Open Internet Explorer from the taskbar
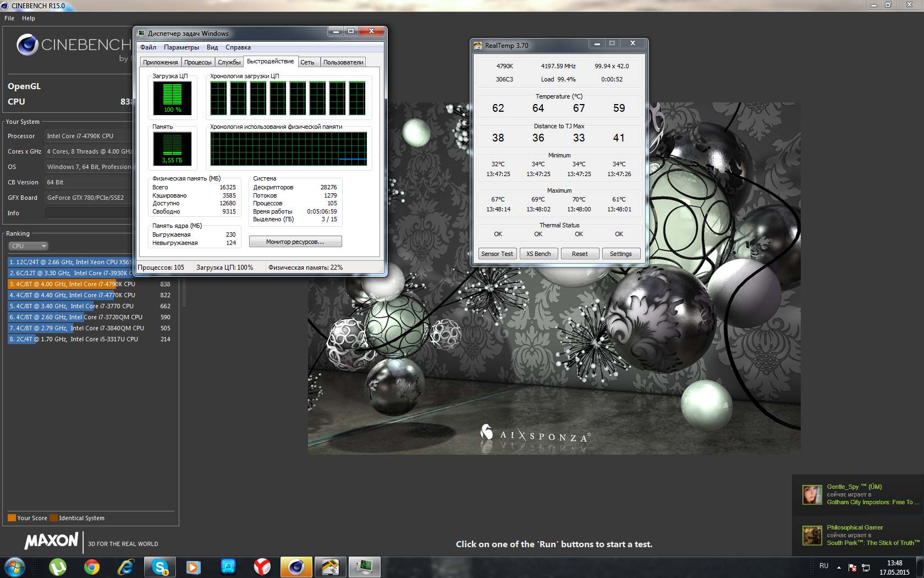 pos(125,566)
